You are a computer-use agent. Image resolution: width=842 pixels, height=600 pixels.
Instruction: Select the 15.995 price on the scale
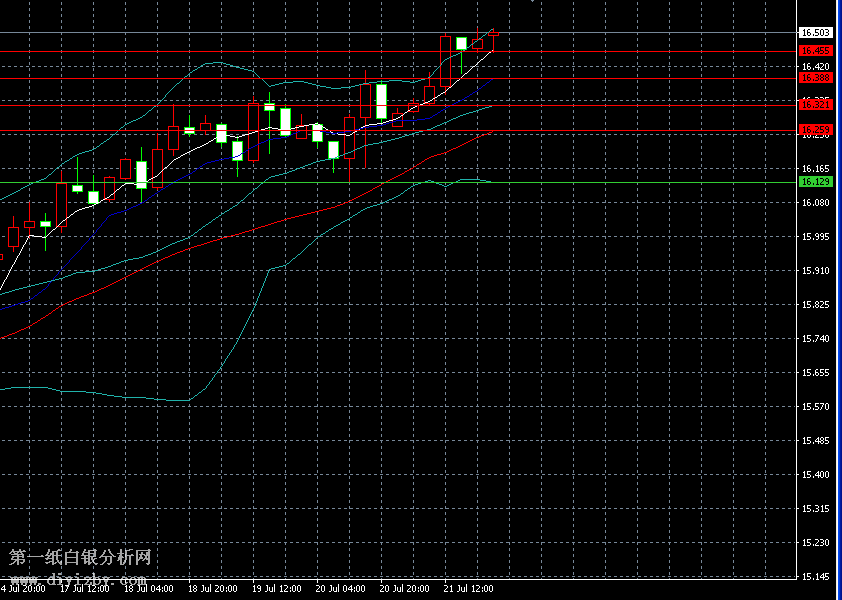(816, 237)
